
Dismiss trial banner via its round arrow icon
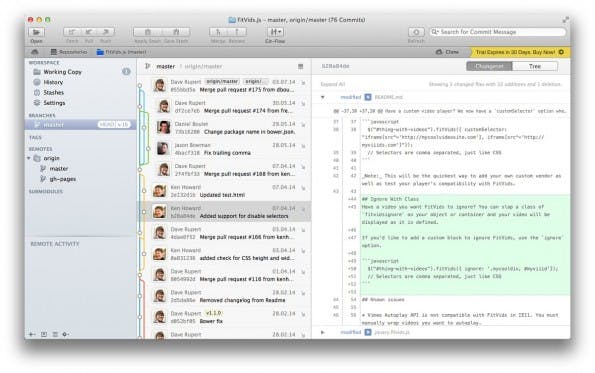coord(561,52)
